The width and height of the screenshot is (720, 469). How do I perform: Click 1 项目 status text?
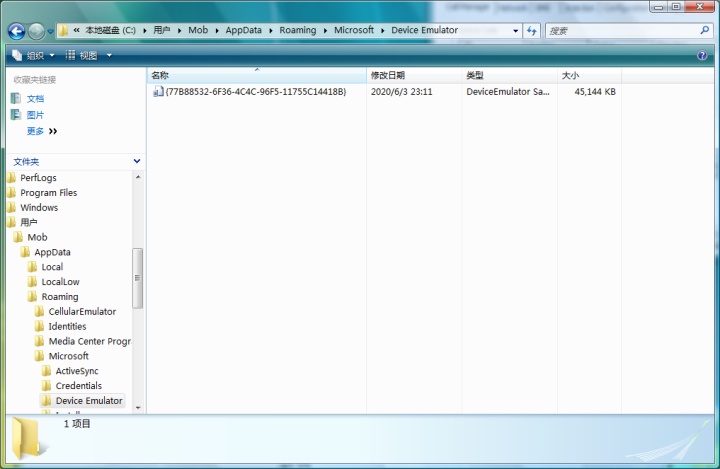tap(77, 424)
